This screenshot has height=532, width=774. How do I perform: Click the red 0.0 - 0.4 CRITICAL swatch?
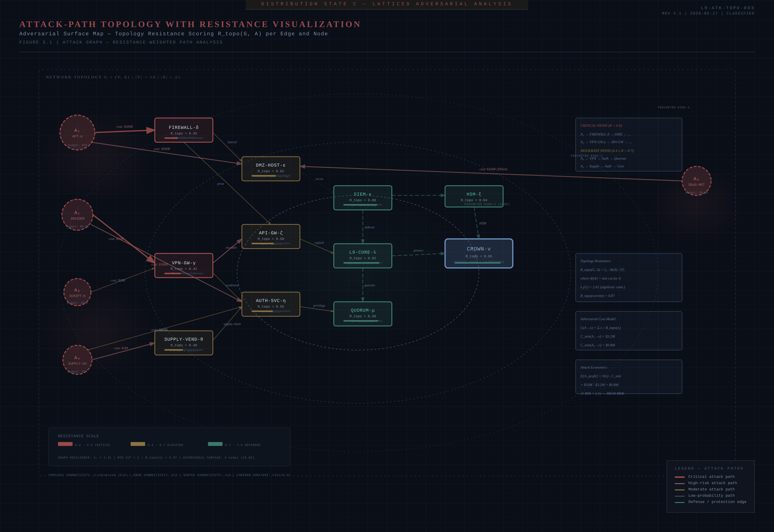click(65, 444)
